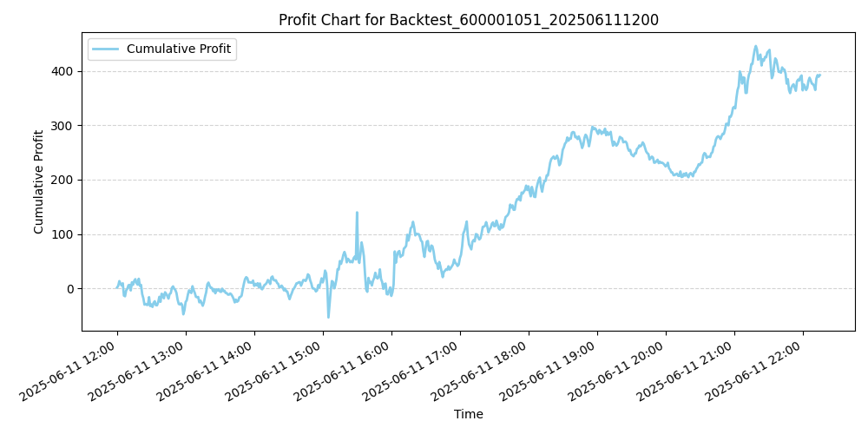Click the highest peak of the profit line
The image size is (868, 434).
[x=755, y=47]
